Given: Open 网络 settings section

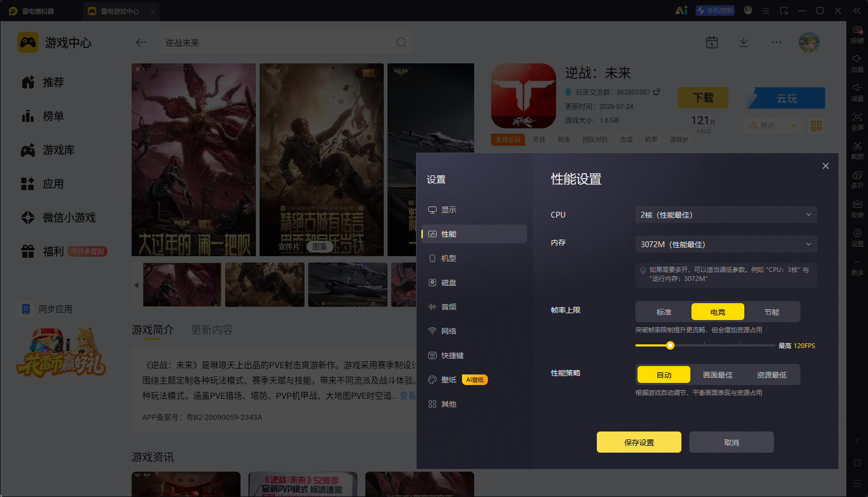Looking at the screenshot, I should point(474,331).
